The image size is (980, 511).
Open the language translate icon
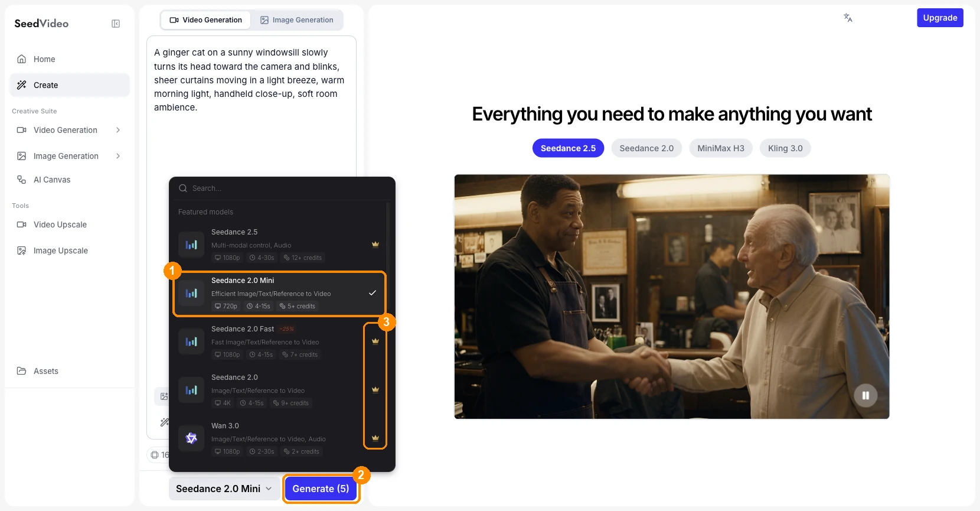click(x=848, y=18)
